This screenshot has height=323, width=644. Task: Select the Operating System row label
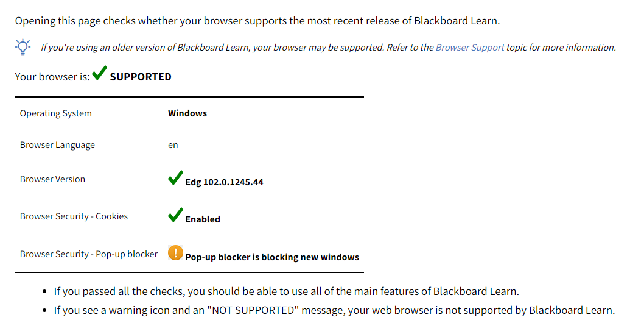click(x=56, y=113)
